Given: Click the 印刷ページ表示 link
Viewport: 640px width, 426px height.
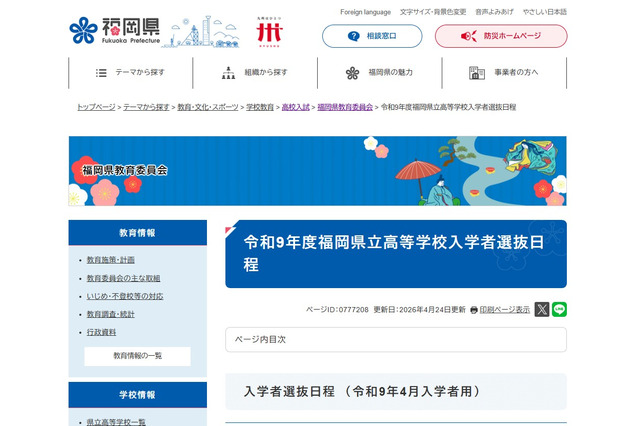Looking at the screenshot, I should coord(504,310).
